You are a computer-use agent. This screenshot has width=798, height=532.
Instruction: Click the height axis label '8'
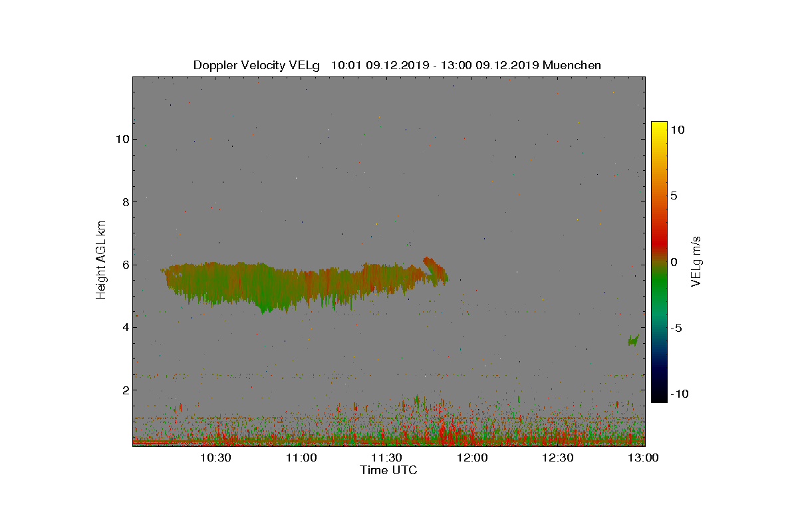point(124,201)
